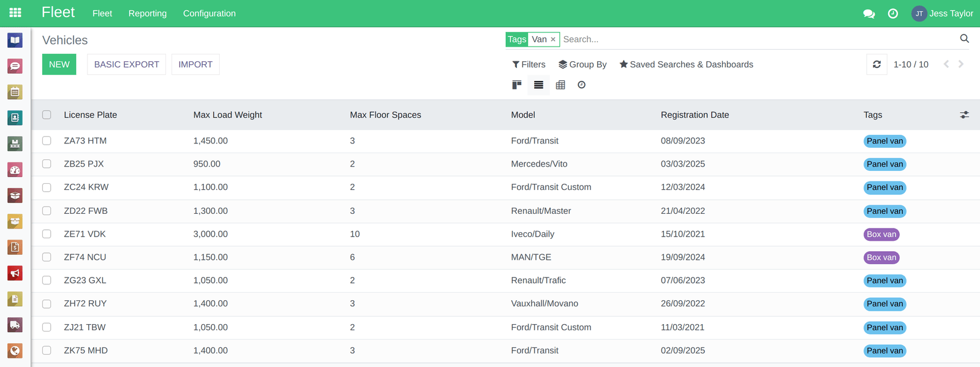The width and height of the screenshot is (980, 367).
Task: Sort by Max Floor Spaces column
Action: coord(385,115)
